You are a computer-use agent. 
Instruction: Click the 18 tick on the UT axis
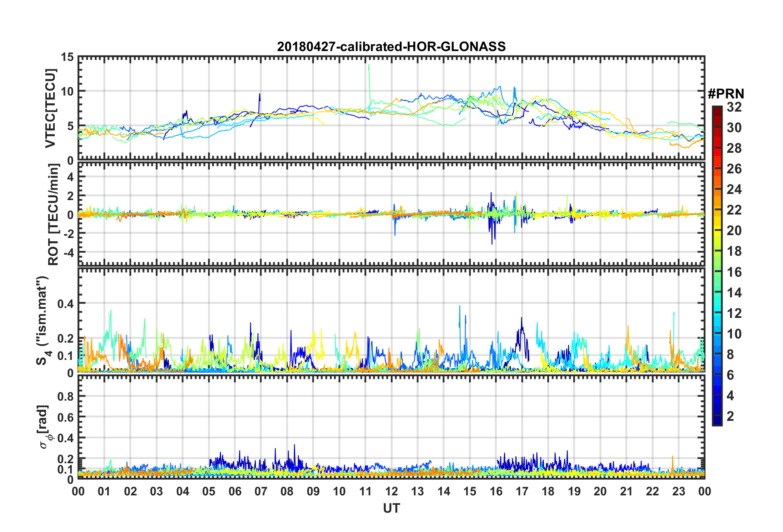click(548, 491)
